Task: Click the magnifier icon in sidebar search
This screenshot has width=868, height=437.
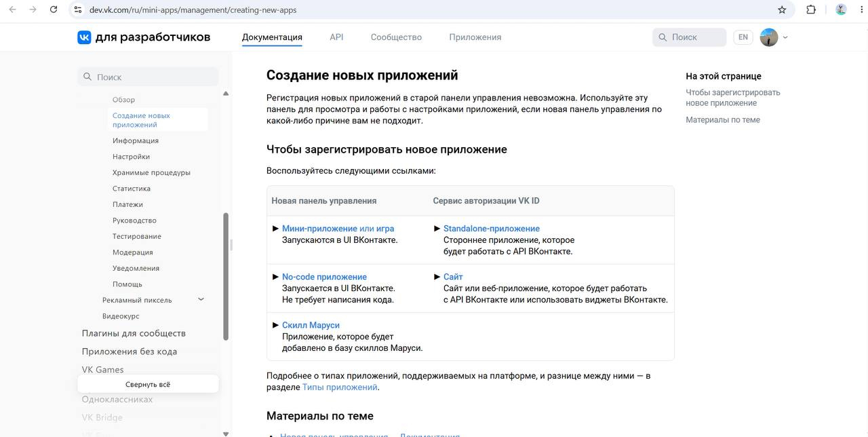Action: pos(87,77)
